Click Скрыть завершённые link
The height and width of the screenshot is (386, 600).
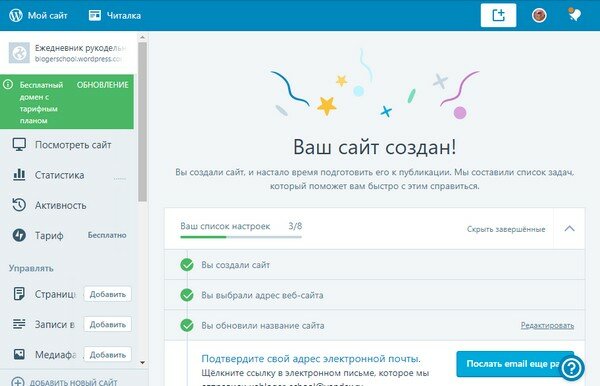click(x=506, y=229)
